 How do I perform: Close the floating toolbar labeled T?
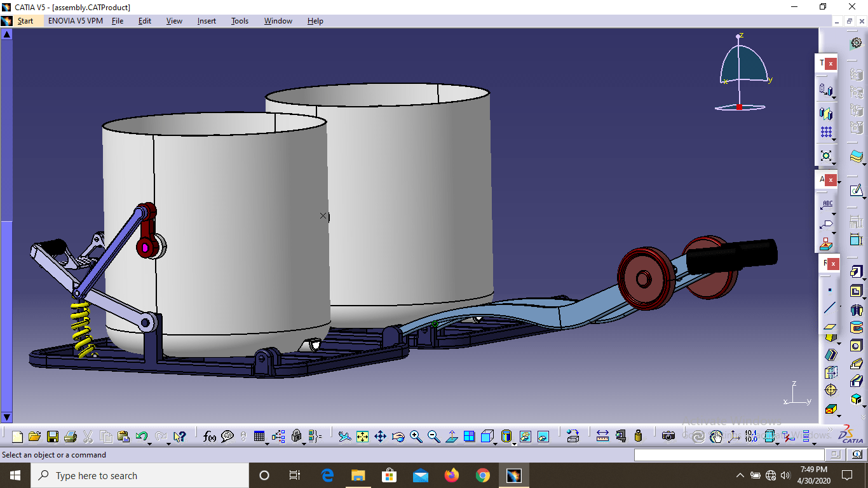(x=831, y=64)
